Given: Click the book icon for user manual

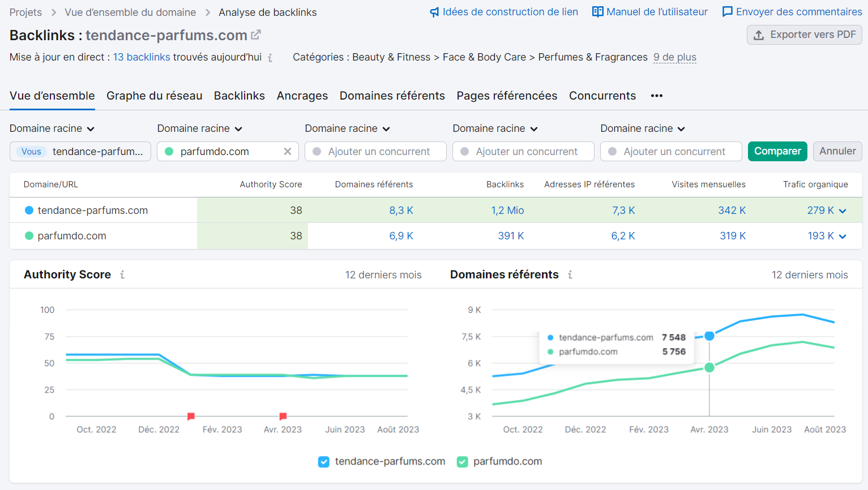Looking at the screenshot, I should 597,12.
